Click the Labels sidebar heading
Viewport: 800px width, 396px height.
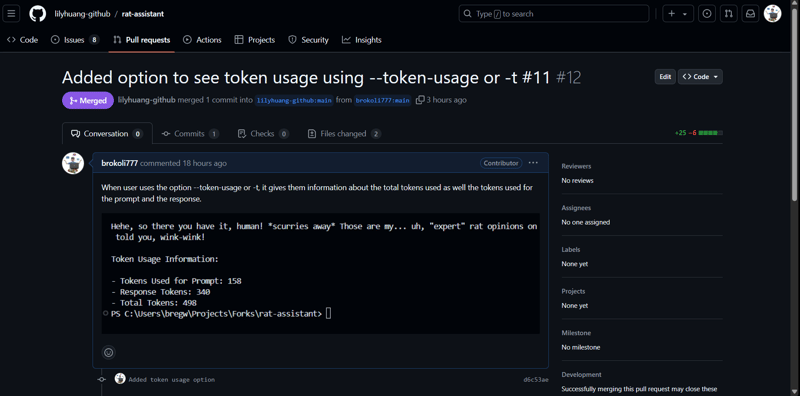click(570, 250)
